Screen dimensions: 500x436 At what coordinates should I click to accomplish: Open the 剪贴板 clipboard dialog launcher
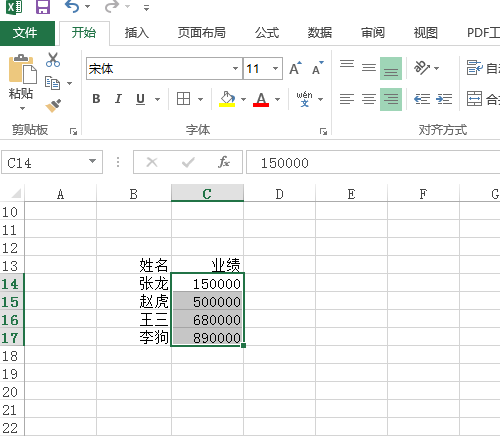[x=73, y=132]
